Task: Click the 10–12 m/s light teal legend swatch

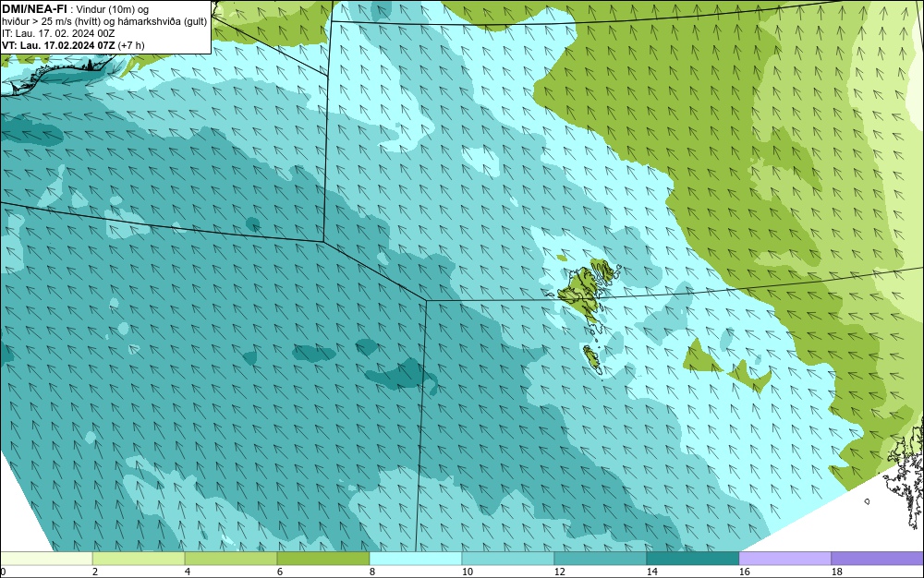Action: [x=508, y=559]
